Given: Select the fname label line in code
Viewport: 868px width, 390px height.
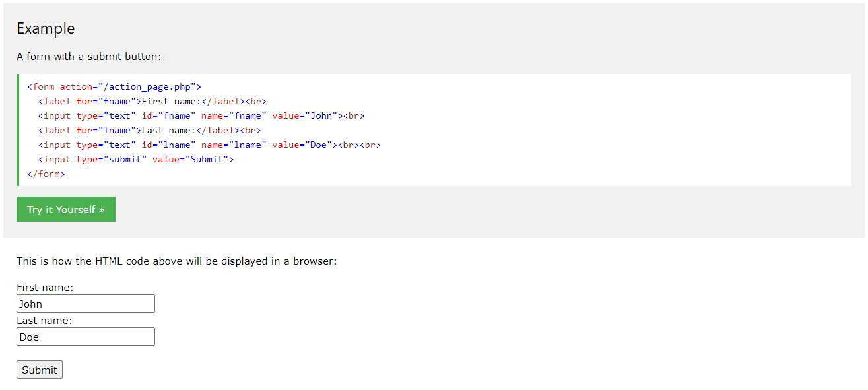Looking at the screenshot, I should [x=152, y=100].
